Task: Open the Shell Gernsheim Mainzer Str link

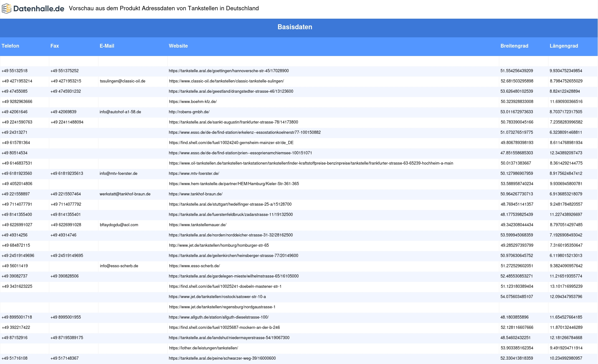Action: click(x=231, y=143)
